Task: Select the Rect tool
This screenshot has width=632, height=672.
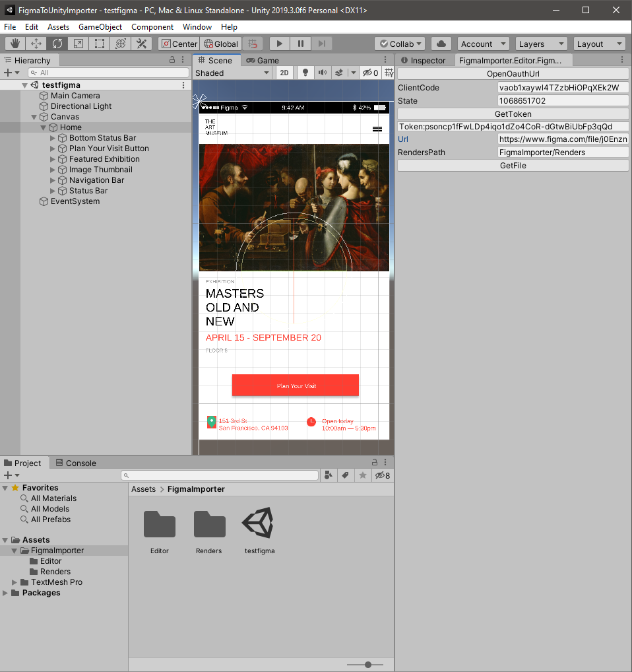Action: (100, 44)
